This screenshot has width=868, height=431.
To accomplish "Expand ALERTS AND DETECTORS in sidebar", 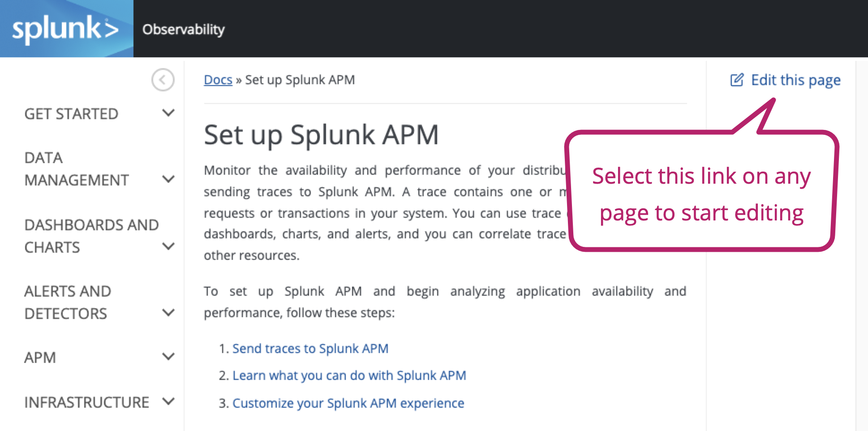I will 168,313.
